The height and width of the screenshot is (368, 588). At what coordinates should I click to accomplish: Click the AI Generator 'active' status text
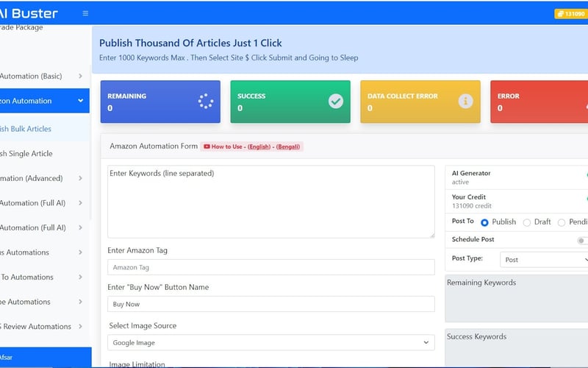461,182
